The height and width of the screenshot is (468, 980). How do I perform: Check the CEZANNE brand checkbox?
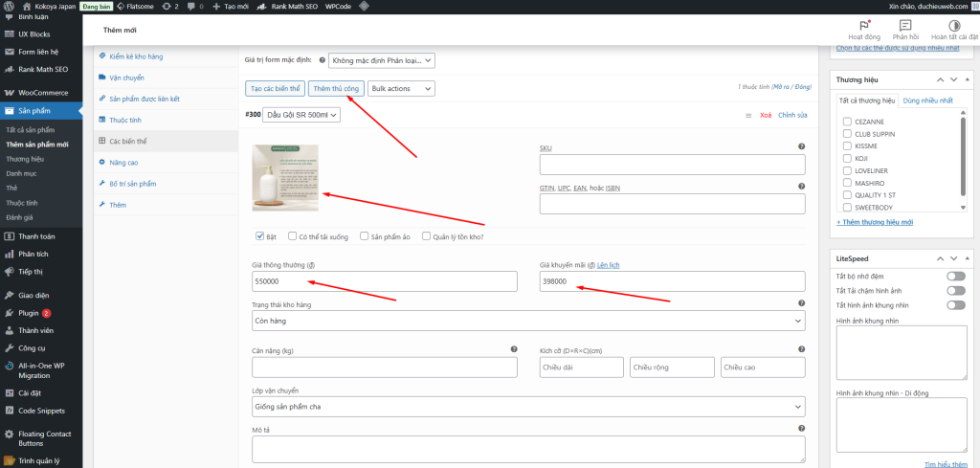click(847, 122)
